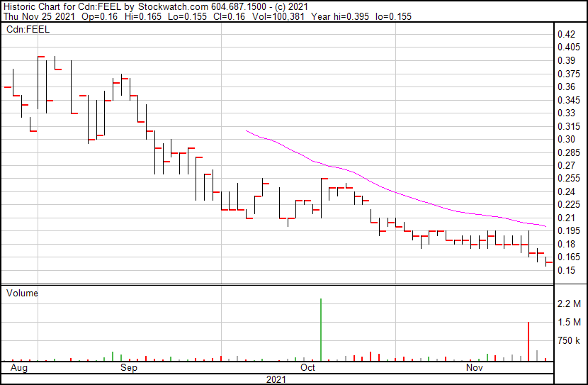588x385 pixels.
Task: Click the Year hi=0.395 header value
Action: pyautogui.click(x=340, y=16)
